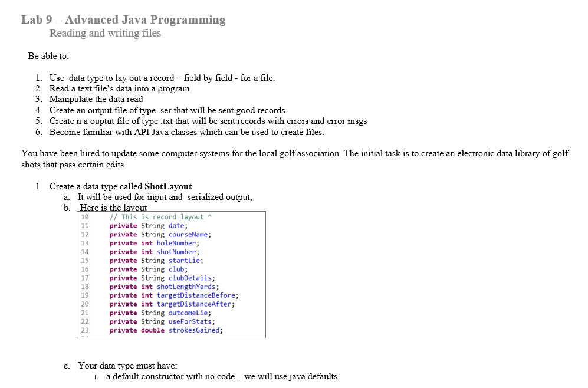Click the 'Be able to:' line
Screen dimensions: 588x388
[x=48, y=56]
